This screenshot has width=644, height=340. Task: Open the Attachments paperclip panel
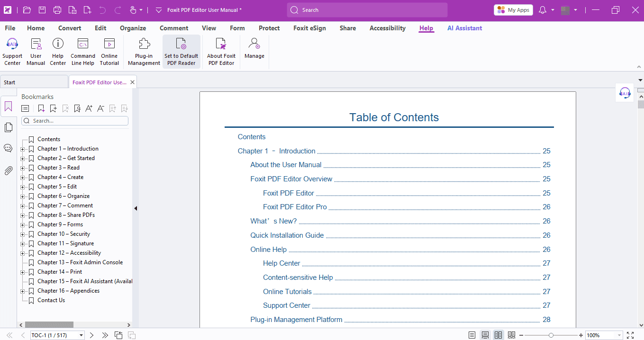point(8,170)
